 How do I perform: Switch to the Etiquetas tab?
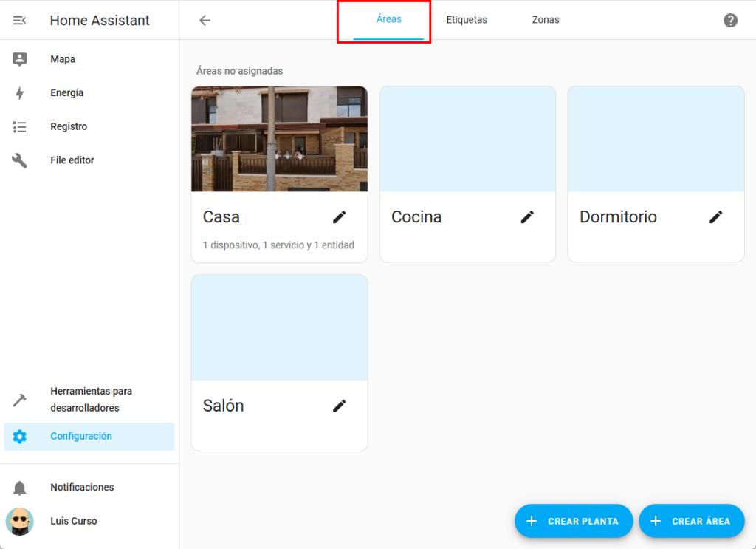(467, 21)
